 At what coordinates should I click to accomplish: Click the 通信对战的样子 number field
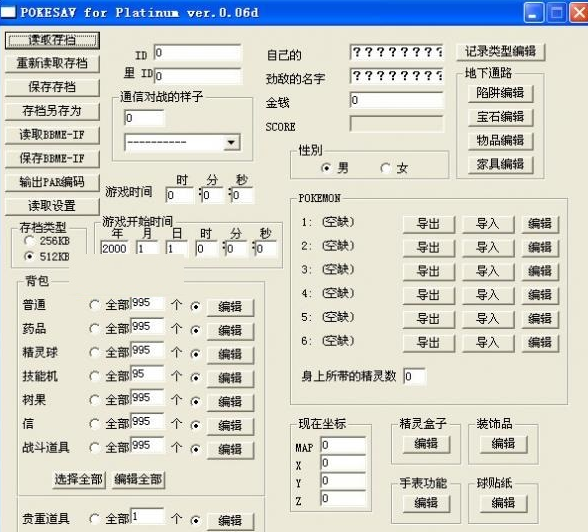(x=144, y=118)
